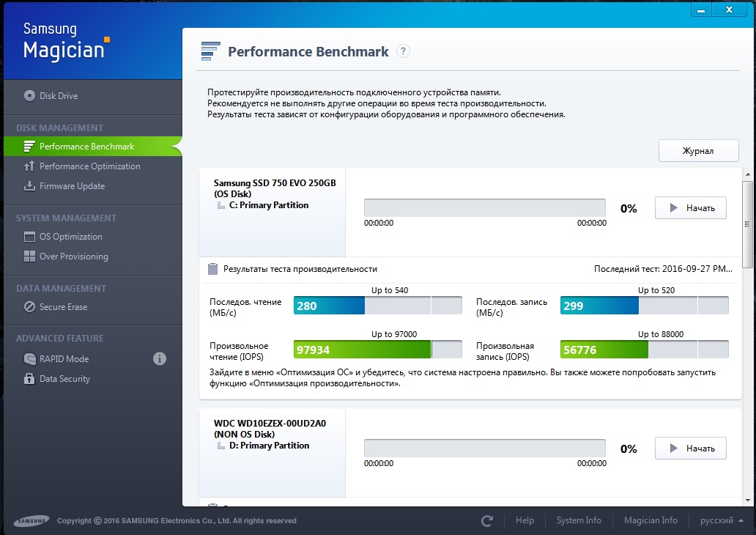Viewport: 756px width, 535px height.
Task: Start benchmark for Samsung SSD 750 EVO
Action: click(690, 208)
